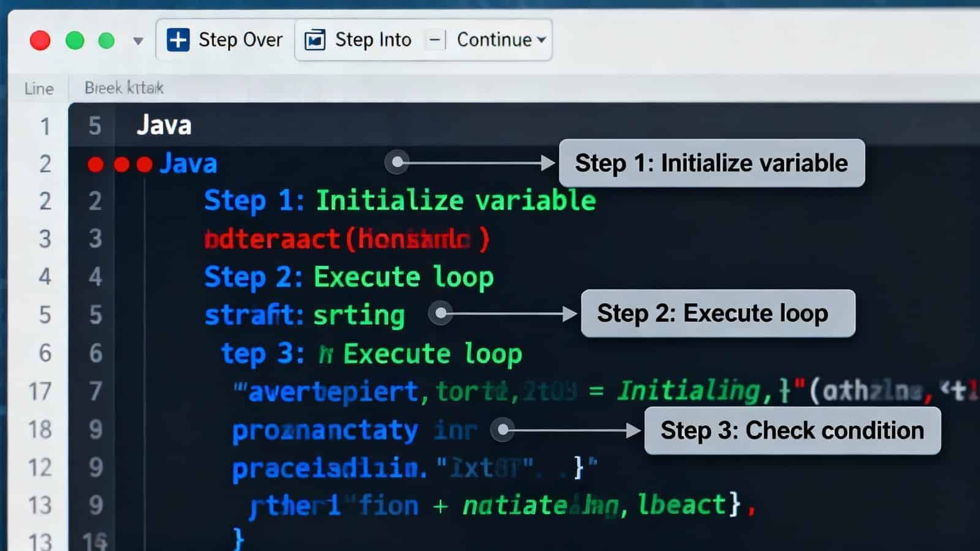Screen dimensions: 980x551
Task: Select the blue plus icon before Step Over
Action: pos(178,39)
